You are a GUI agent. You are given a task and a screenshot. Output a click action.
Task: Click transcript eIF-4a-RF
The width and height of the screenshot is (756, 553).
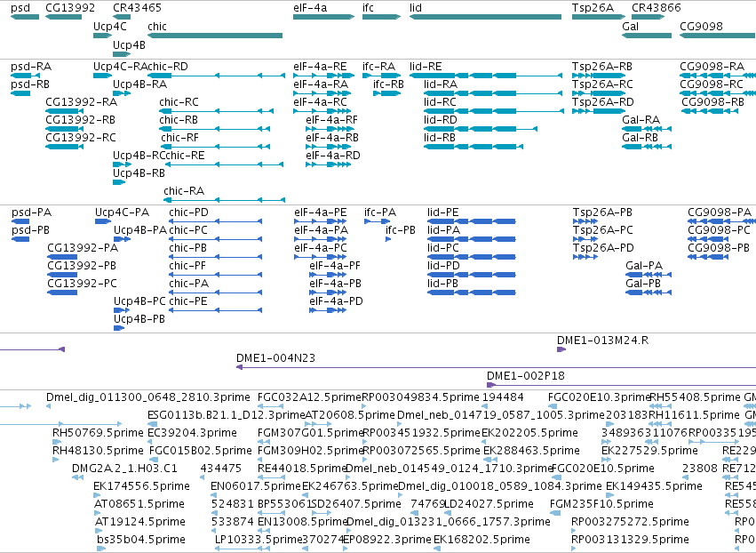pyautogui.click(x=330, y=129)
